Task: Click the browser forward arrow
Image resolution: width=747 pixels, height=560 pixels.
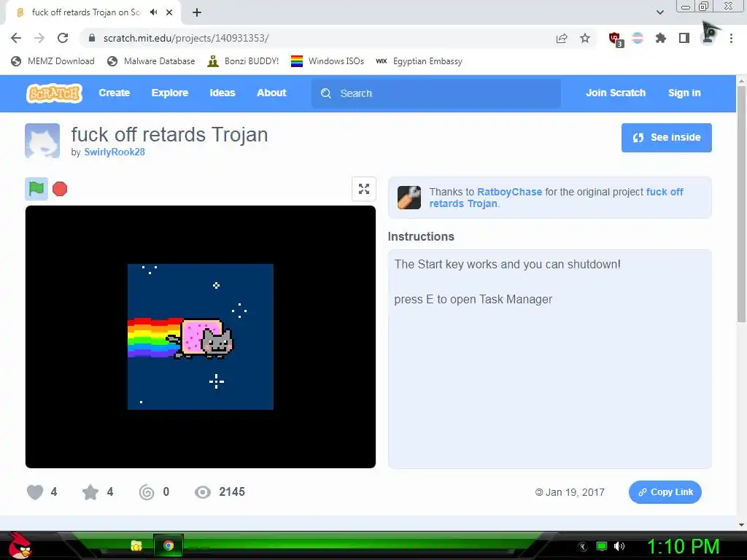Action: pos(39,38)
